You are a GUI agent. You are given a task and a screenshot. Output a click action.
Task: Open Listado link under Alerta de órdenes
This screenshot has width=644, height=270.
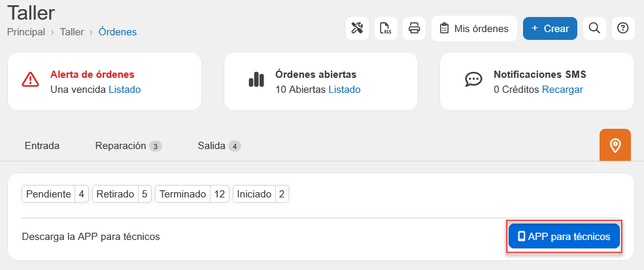pyautogui.click(x=124, y=90)
